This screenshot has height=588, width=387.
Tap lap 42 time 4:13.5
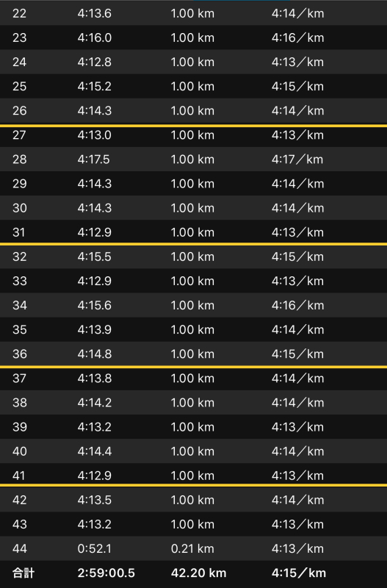[x=95, y=500]
